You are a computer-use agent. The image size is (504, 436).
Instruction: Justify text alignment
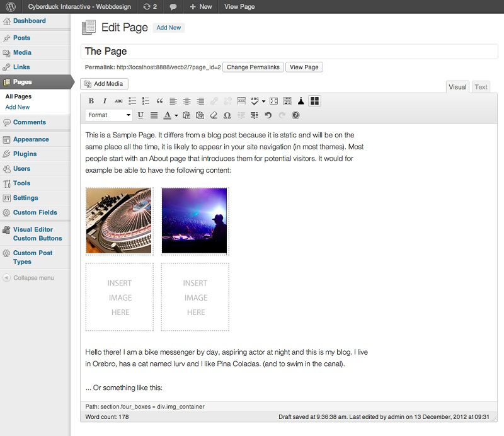pyautogui.click(x=154, y=115)
